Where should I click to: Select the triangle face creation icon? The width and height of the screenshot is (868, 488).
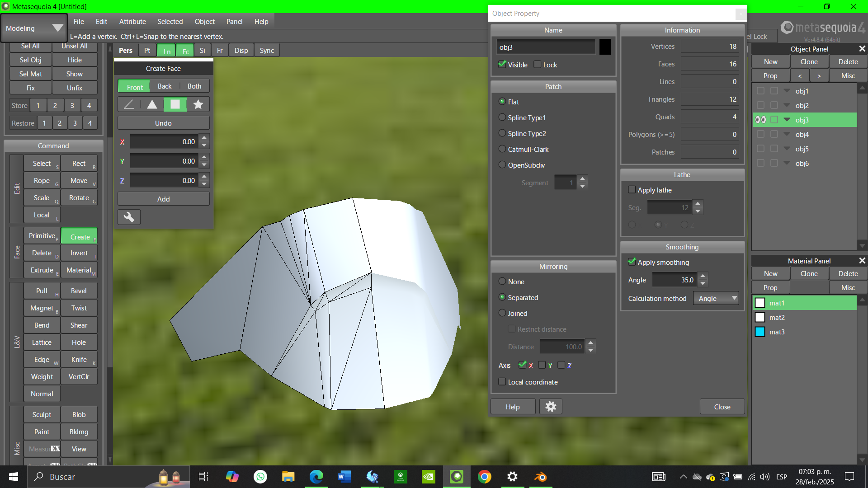tap(152, 104)
